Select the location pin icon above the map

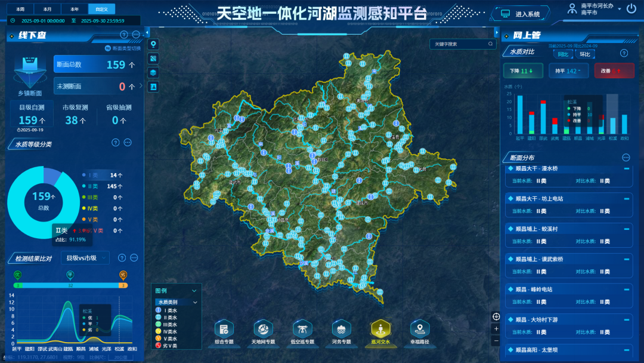(x=153, y=44)
